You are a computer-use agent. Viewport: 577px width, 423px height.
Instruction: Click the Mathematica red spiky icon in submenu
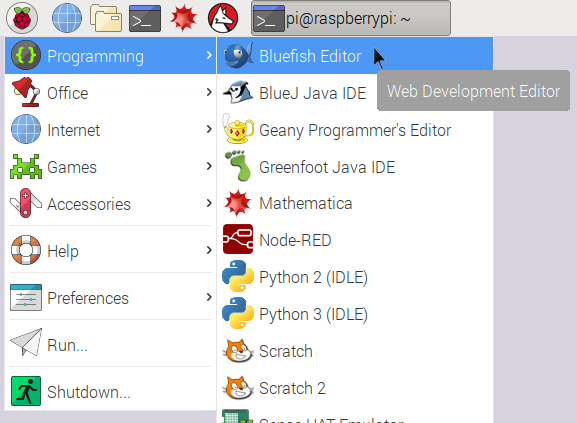(238, 203)
